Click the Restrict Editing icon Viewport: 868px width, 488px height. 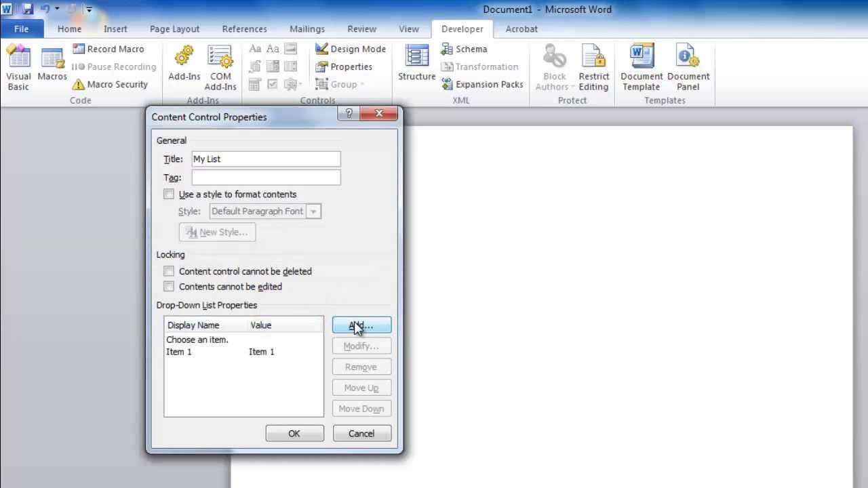pyautogui.click(x=593, y=56)
